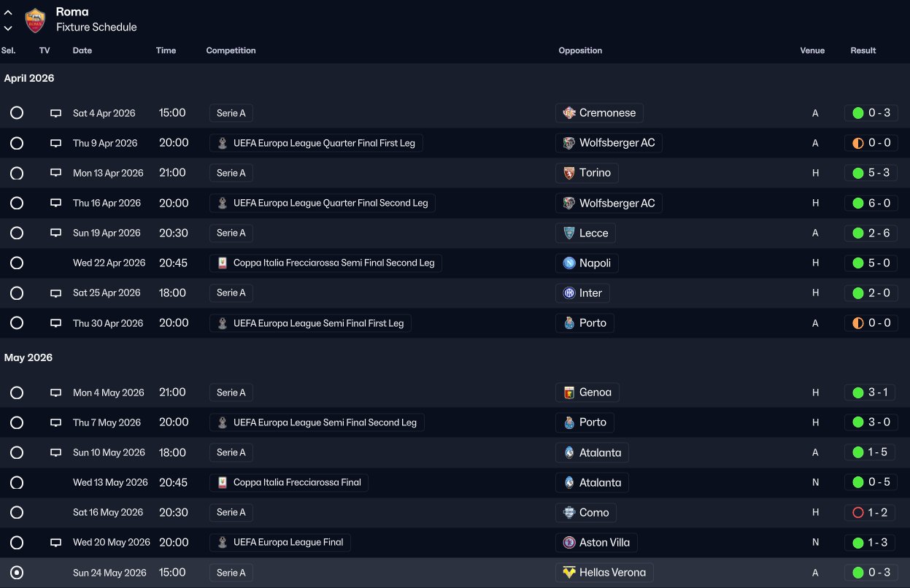The height and width of the screenshot is (588, 910).
Task: Select the radio button for Como fixture
Action: coord(17,512)
